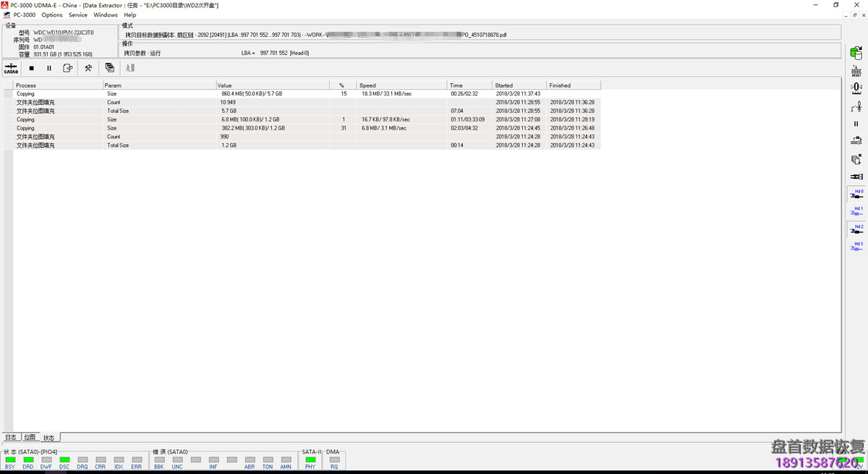Toggle head Hd 0 in the sidebar

(856, 194)
